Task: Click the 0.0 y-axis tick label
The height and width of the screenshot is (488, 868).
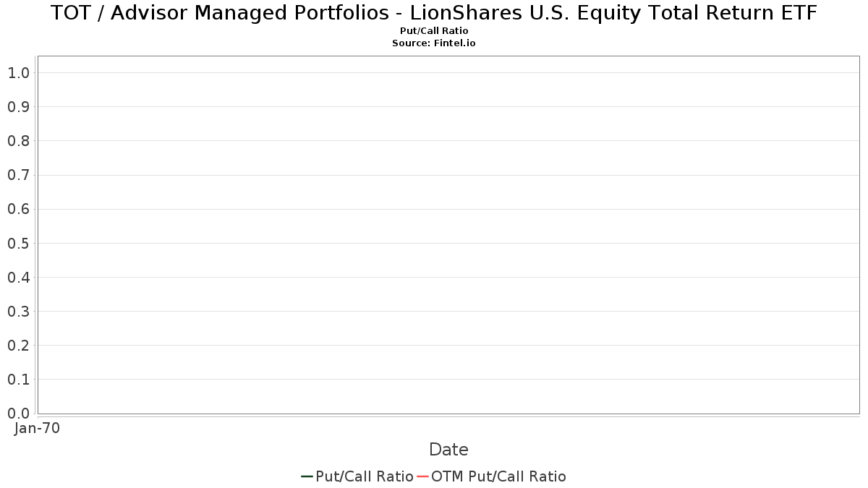Action: (x=18, y=414)
